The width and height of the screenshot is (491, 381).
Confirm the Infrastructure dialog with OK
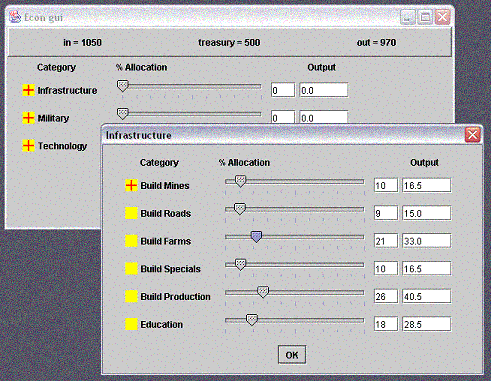292,355
